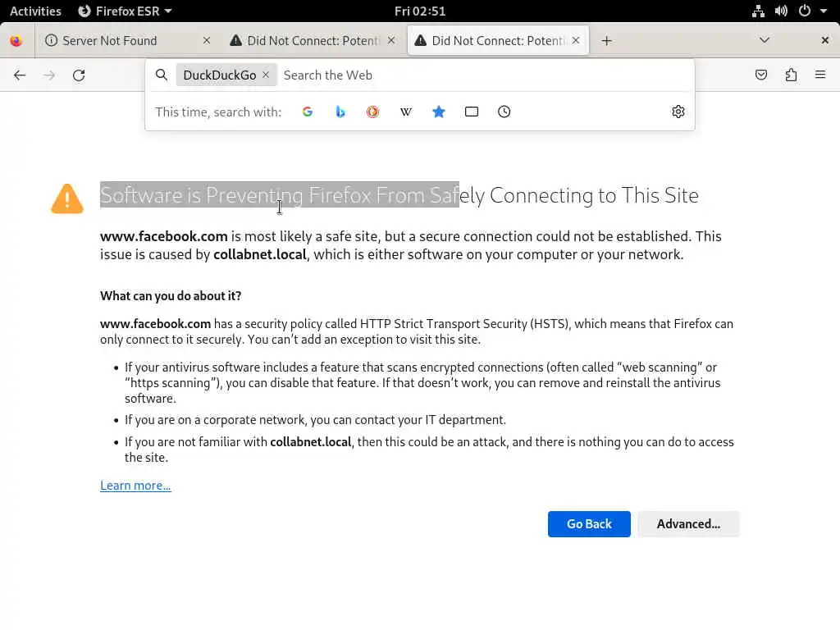Switch to middle Did Not Connect tab
The height and width of the screenshot is (630, 840).
tap(312, 41)
